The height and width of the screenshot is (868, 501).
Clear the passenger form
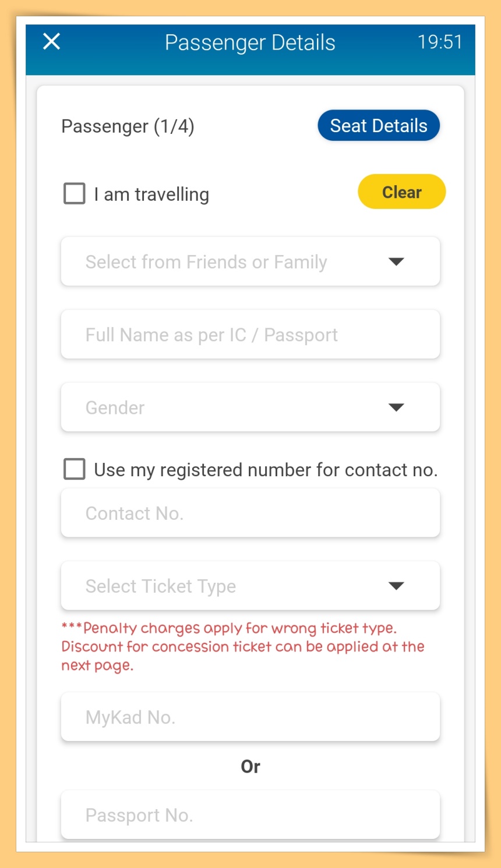click(x=401, y=192)
